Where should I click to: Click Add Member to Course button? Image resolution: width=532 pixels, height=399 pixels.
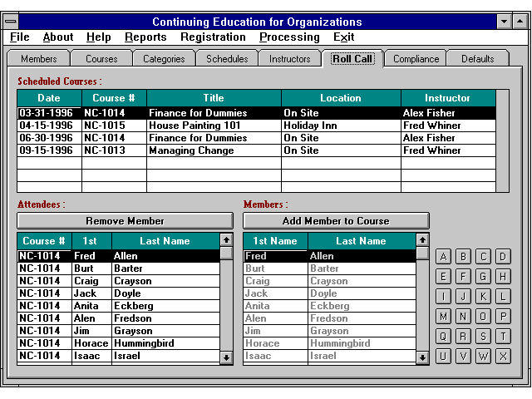click(336, 221)
